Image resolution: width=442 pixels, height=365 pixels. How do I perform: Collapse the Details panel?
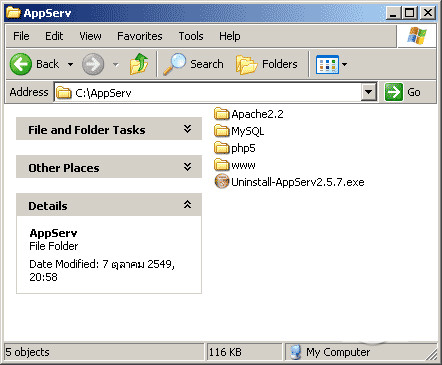click(x=188, y=204)
